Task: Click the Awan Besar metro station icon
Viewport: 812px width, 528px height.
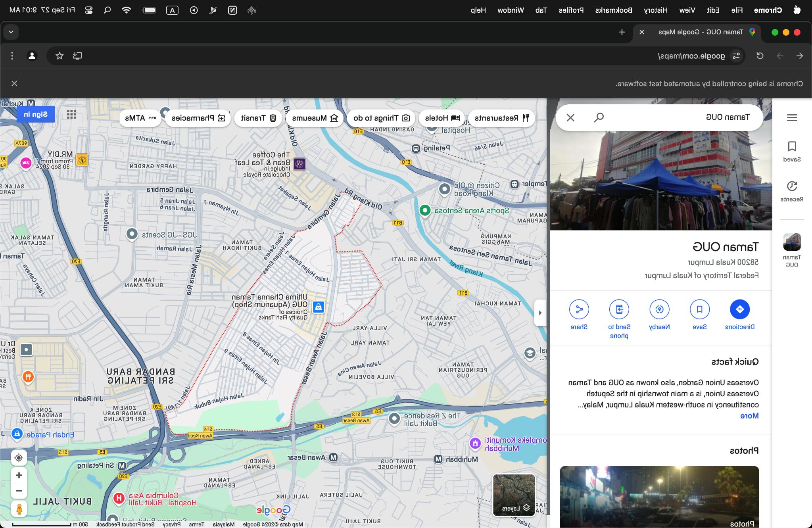Action: point(334,457)
